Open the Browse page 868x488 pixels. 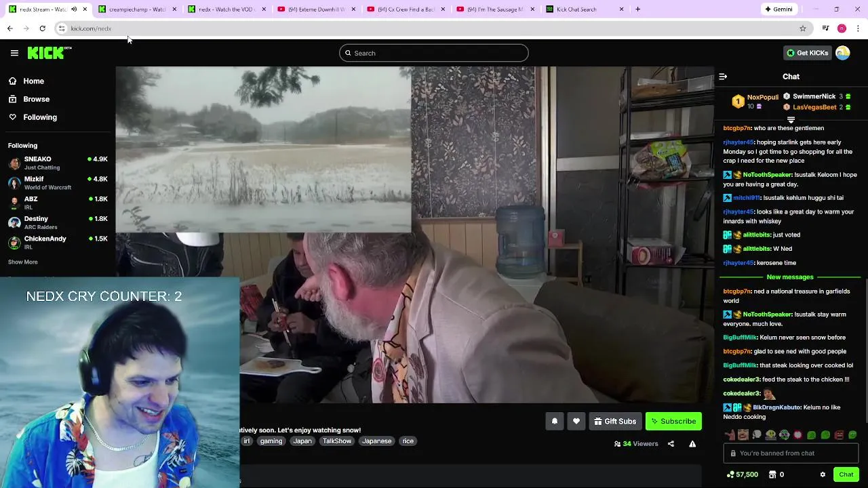[x=36, y=99]
